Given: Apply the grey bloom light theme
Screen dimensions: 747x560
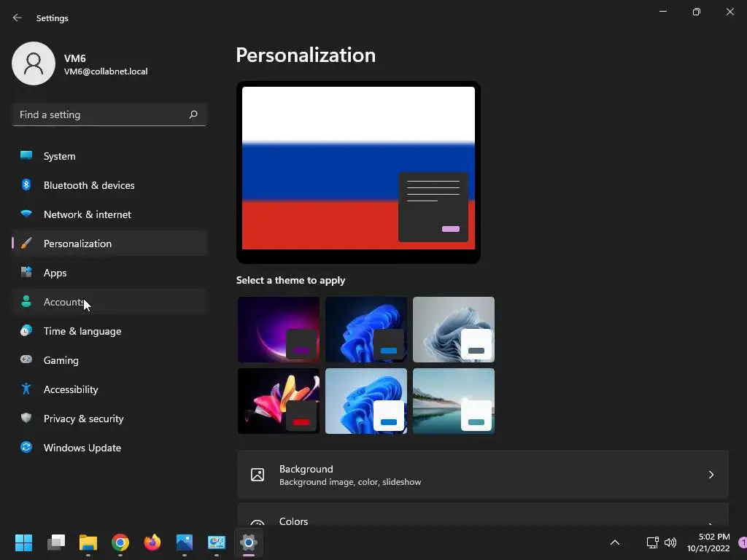Looking at the screenshot, I should [454, 330].
